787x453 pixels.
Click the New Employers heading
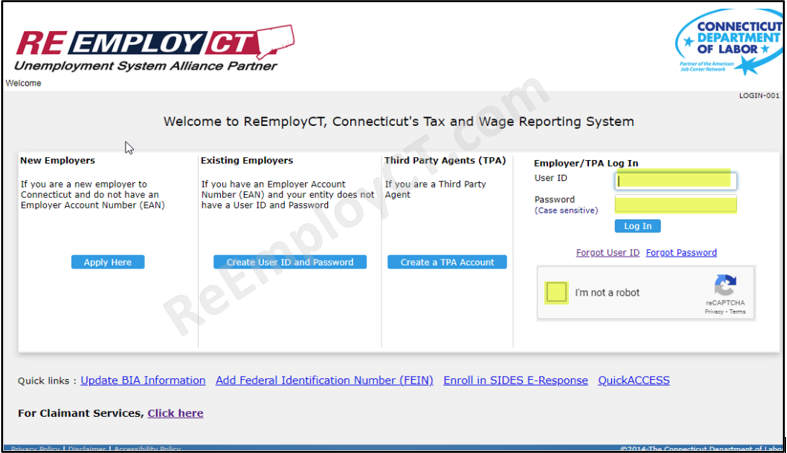click(x=57, y=161)
